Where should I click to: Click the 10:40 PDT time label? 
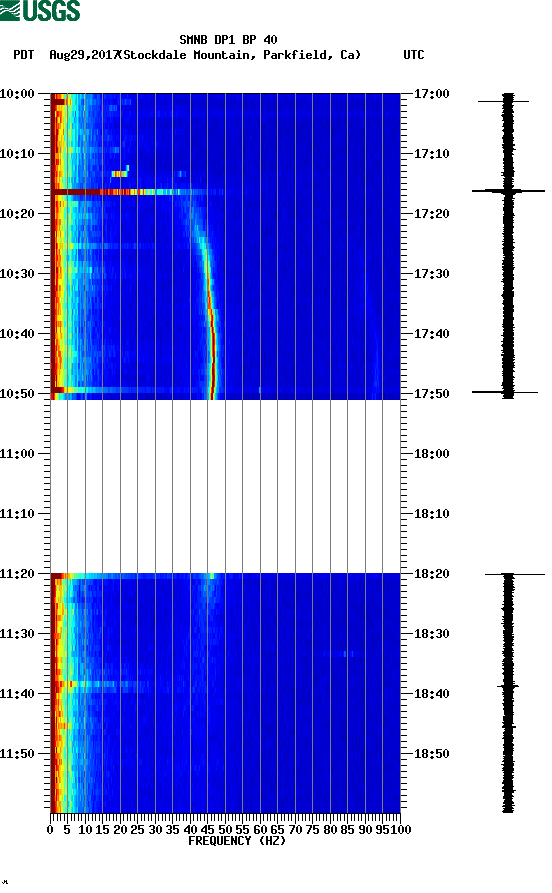coord(17,334)
